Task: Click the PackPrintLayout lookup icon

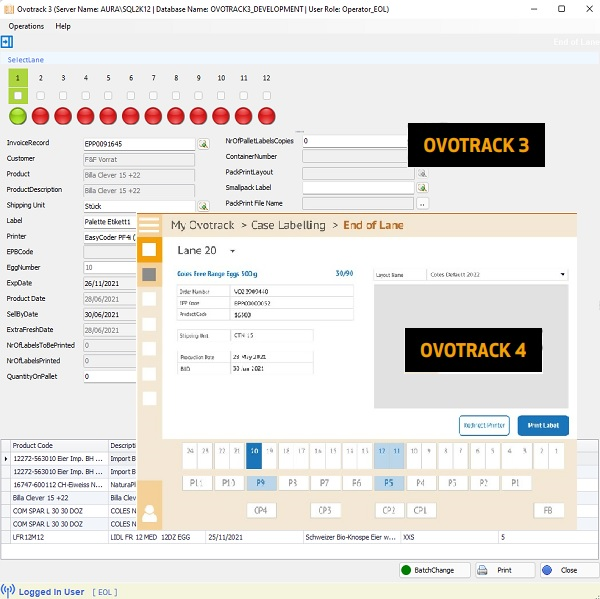Action: [422, 172]
